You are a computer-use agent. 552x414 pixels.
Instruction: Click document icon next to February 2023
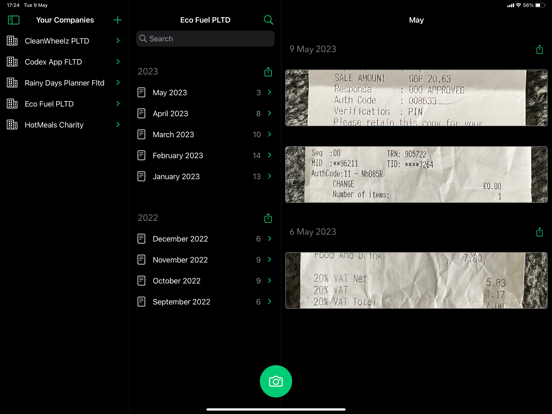pyautogui.click(x=141, y=155)
